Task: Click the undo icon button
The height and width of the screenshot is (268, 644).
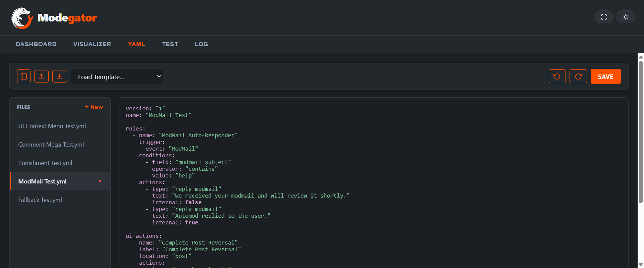Action: point(557,76)
